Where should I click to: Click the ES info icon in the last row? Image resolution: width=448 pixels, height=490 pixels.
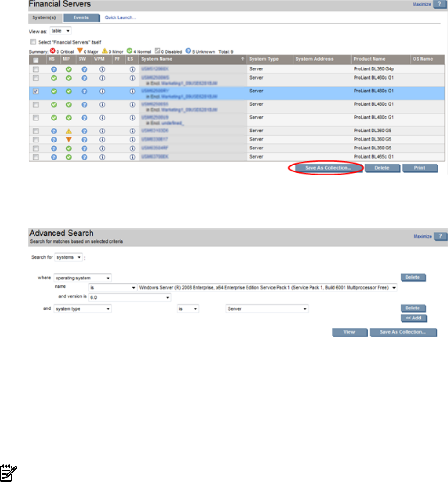click(x=132, y=157)
